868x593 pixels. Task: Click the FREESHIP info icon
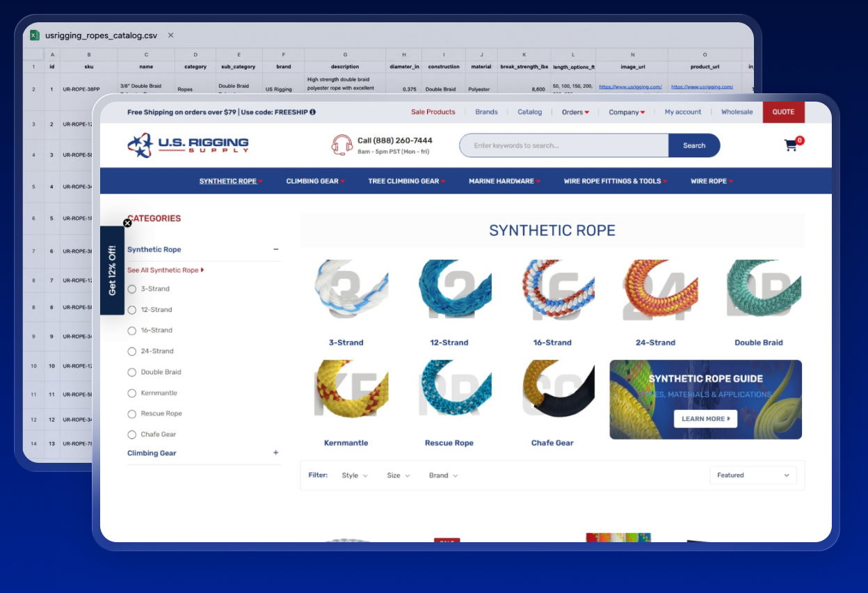312,112
